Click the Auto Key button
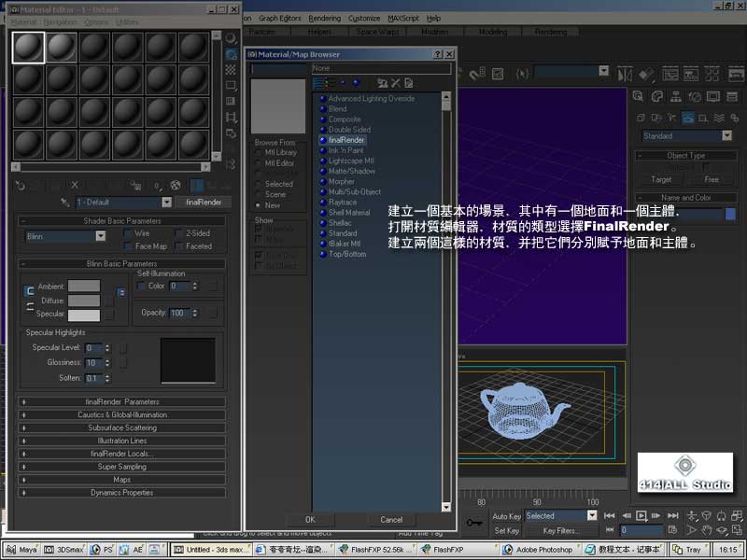Screen dimensions: 747x560 506,516
